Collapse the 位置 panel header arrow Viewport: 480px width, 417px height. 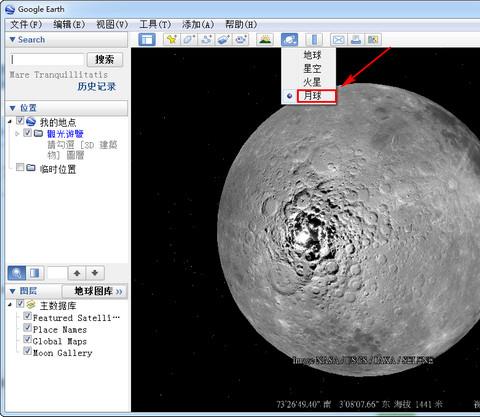coord(13,108)
